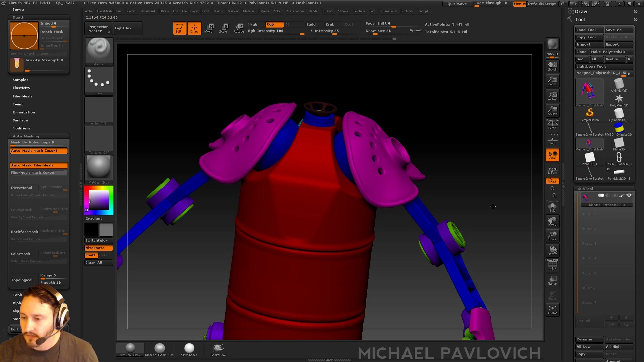Click Make PolyMesh3D button
This screenshot has height=362, width=644.
point(611,52)
